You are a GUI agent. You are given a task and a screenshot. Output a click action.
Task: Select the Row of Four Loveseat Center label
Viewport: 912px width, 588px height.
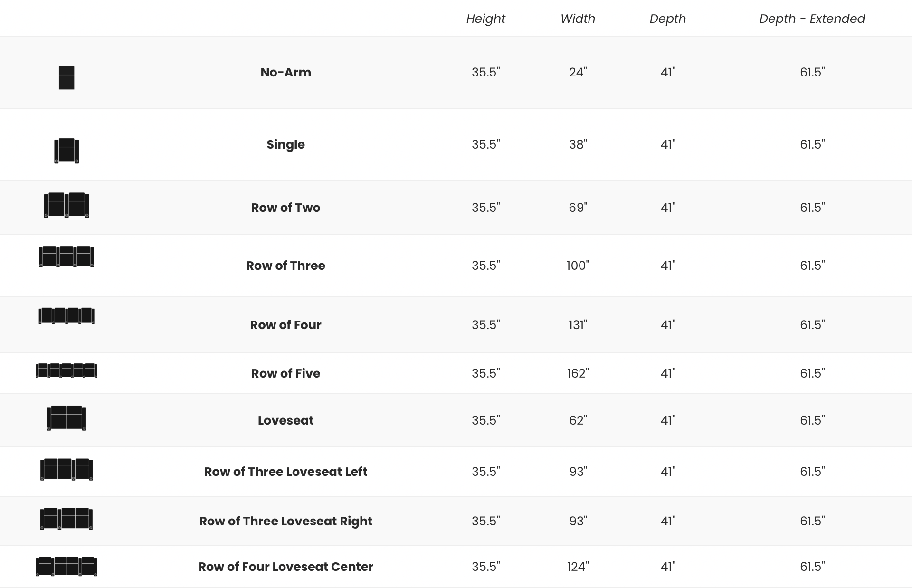285,567
